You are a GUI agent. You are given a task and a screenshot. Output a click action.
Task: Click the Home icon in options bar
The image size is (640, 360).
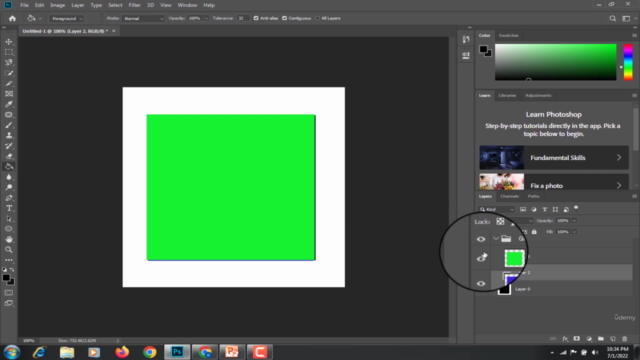pos(12,18)
